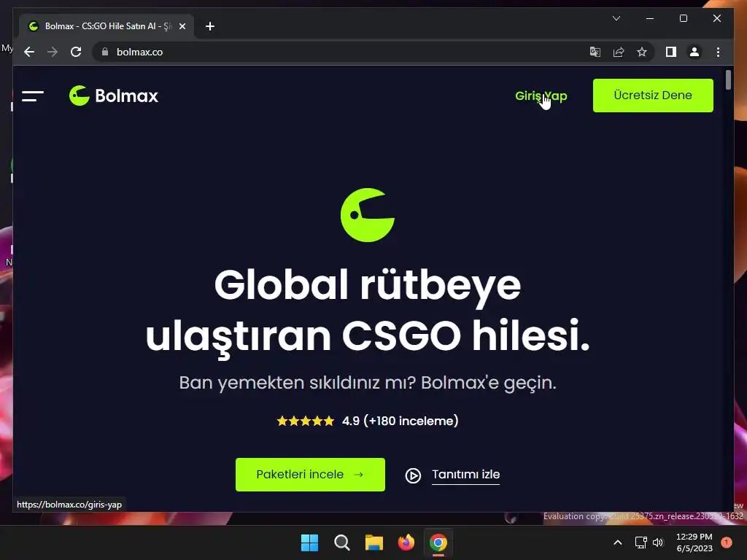Click the Paketleri incele button
This screenshot has width=747, height=560.
tap(310, 474)
